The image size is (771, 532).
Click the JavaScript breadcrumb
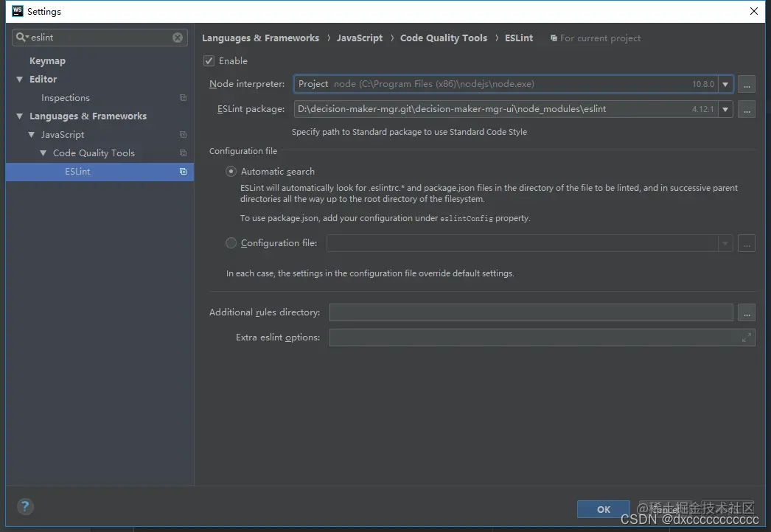(x=360, y=38)
